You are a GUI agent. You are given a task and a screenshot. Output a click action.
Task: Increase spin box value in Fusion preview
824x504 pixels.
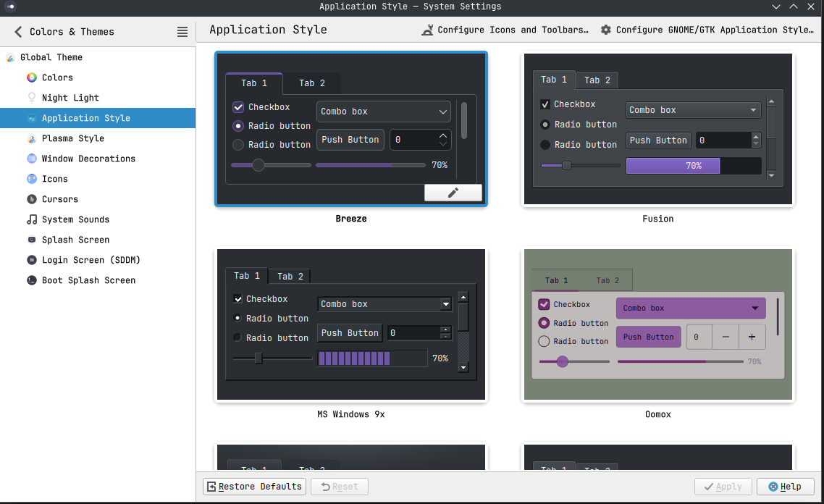pyautogui.click(x=756, y=137)
